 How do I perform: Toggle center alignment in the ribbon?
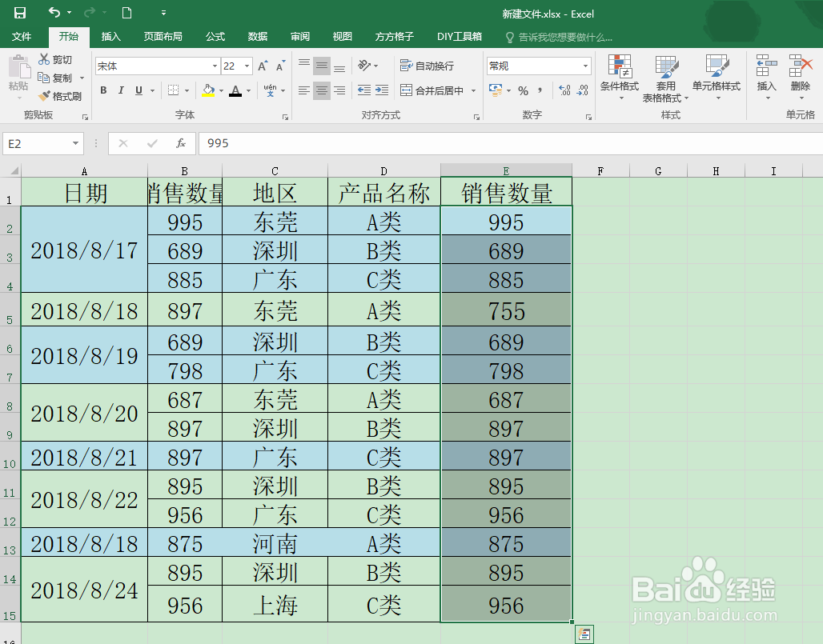pos(323,89)
